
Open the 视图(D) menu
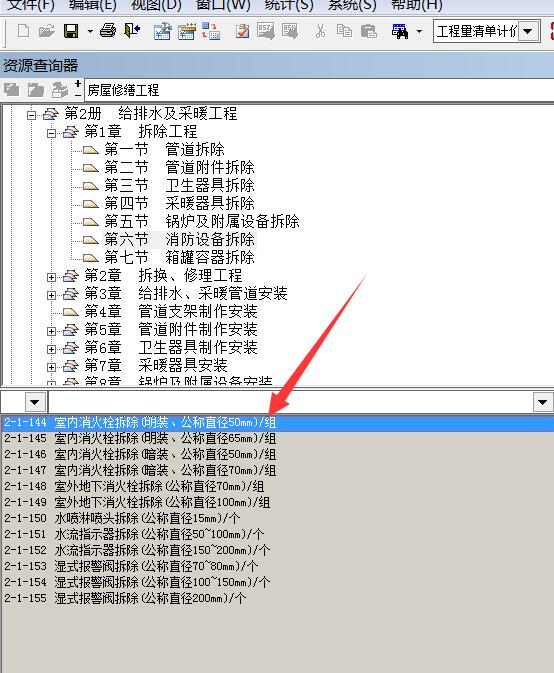point(156,5)
